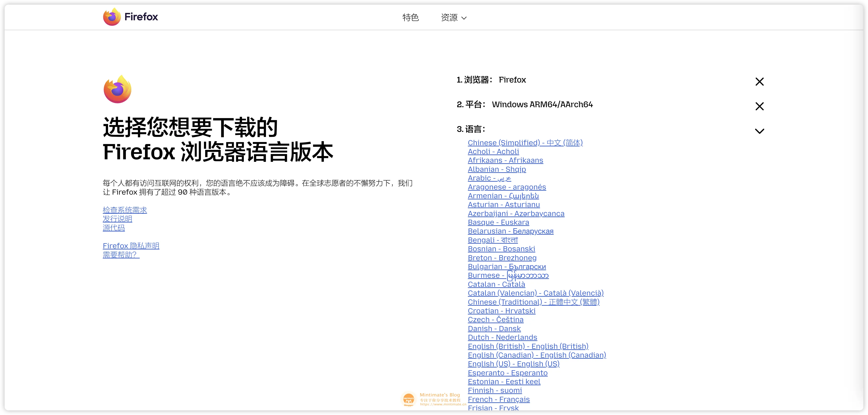Choose Chinese (Traditional) language link

click(x=533, y=302)
